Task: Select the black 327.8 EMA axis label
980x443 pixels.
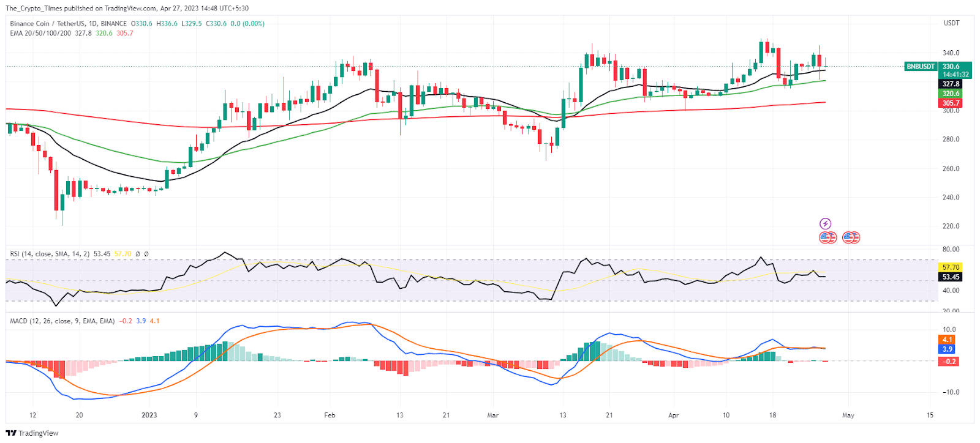Action: pyautogui.click(x=951, y=84)
